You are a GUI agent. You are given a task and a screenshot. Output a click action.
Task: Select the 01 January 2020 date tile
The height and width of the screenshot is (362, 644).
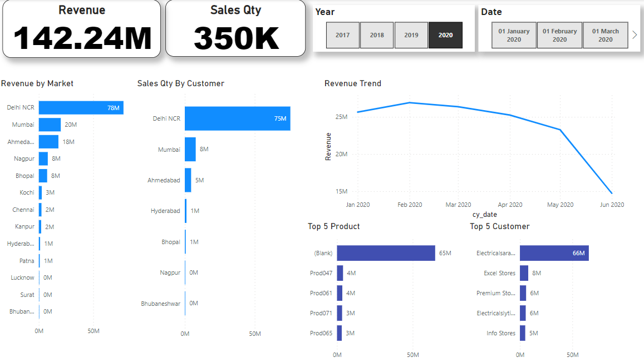(x=514, y=34)
